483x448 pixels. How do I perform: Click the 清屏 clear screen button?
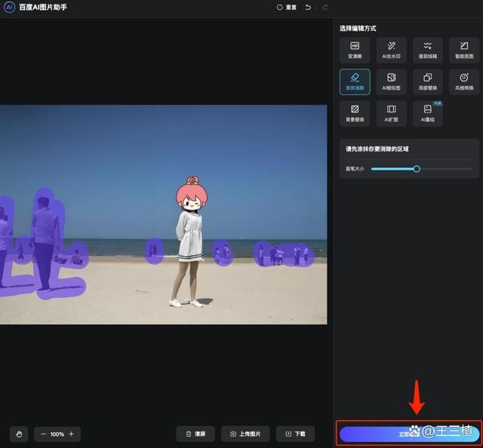pyautogui.click(x=195, y=434)
